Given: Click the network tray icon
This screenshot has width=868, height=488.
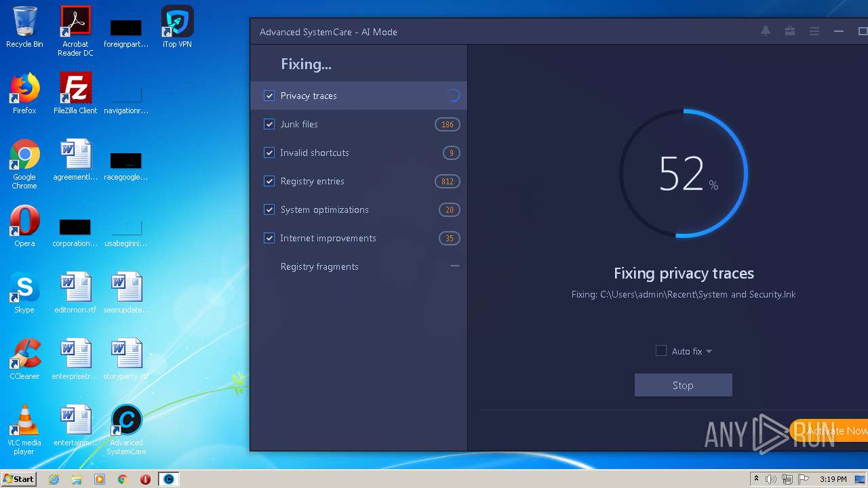Looking at the screenshot, I should [787, 479].
